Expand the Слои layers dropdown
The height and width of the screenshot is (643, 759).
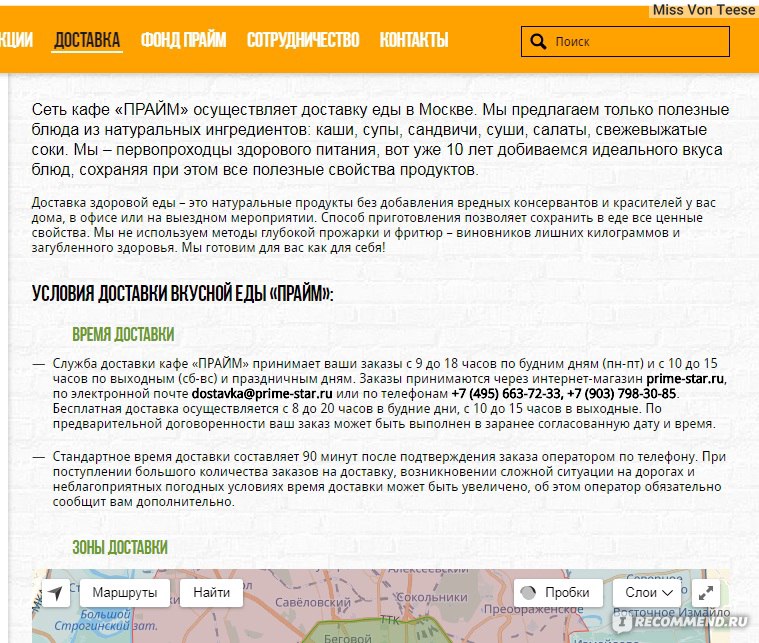click(649, 593)
